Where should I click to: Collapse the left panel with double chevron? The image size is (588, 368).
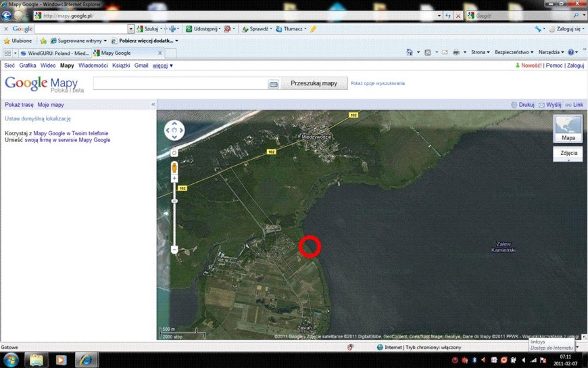[x=153, y=104]
